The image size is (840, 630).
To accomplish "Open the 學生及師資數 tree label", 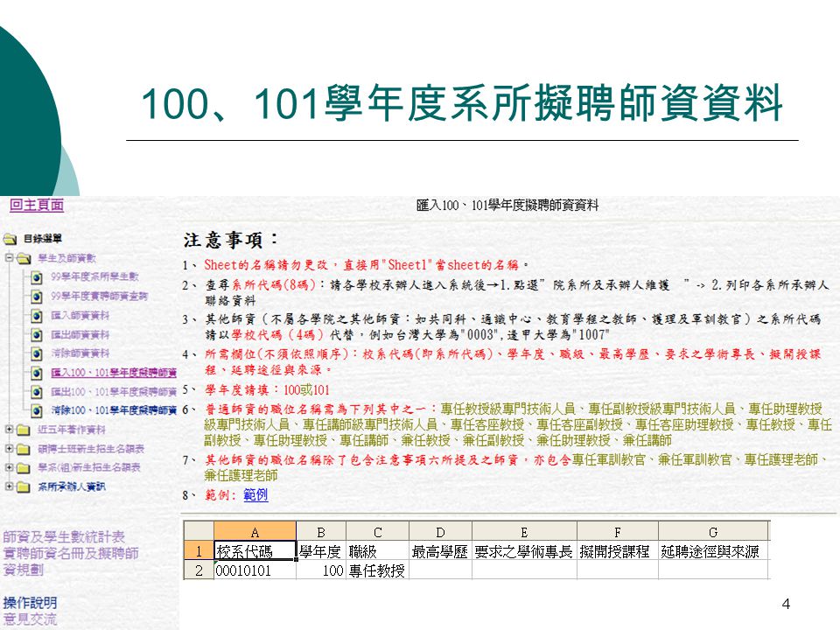I will tap(67, 259).
